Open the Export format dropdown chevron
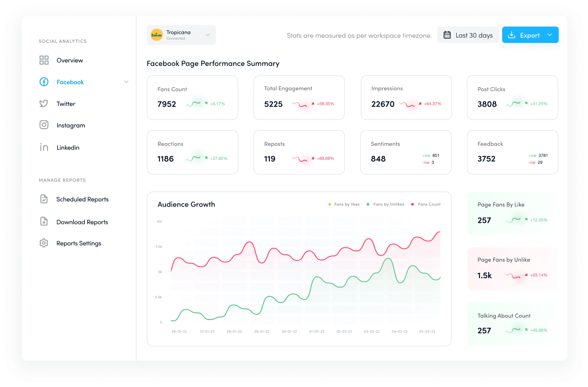This screenshot has height=387, width=588. click(549, 35)
